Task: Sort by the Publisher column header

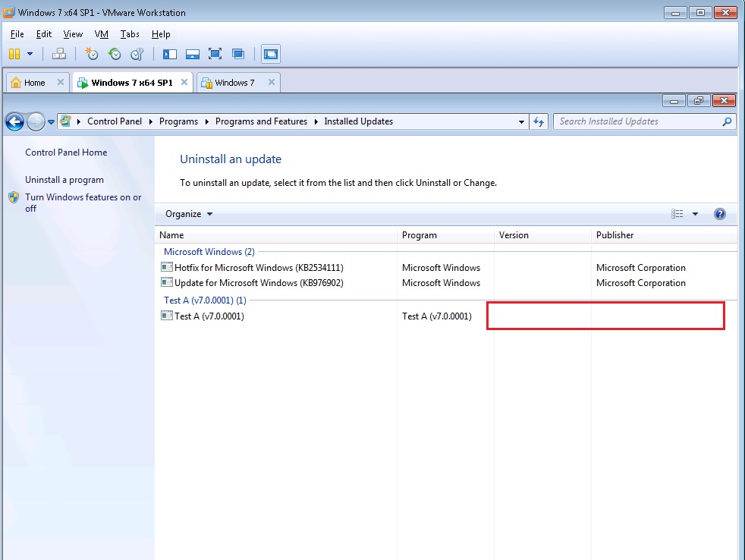Action: (x=665, y=234)
